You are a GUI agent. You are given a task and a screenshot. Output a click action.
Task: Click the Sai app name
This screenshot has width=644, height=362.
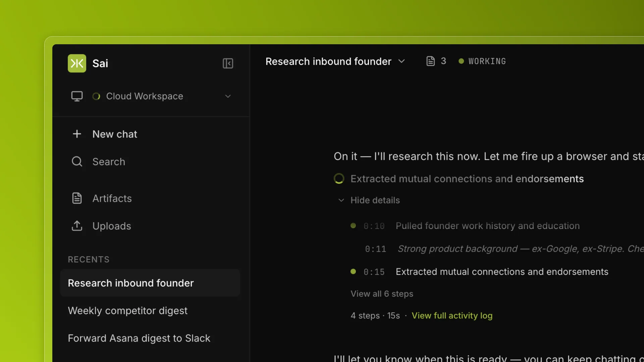coord(100,63)
